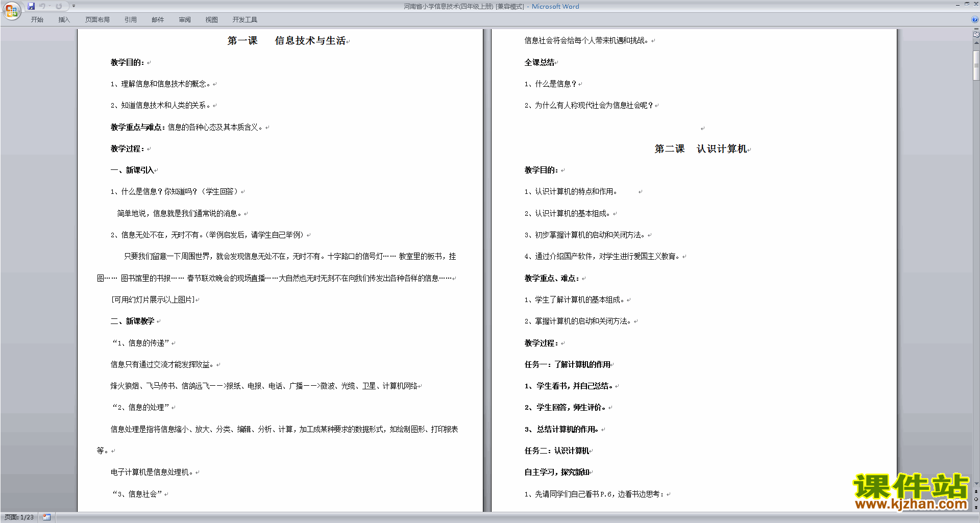Click the vertical scrollbar down arrow
Image resolution: width=980 pixels, height=523 pixels.
tap(976, 484)
